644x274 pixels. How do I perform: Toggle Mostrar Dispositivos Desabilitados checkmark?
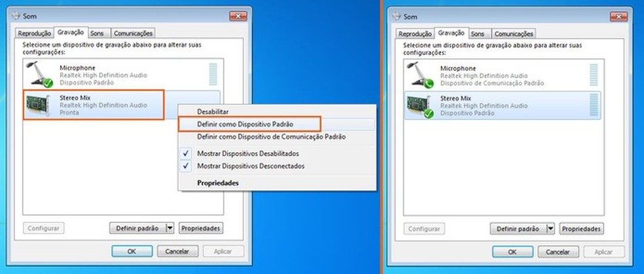point(187,153)
